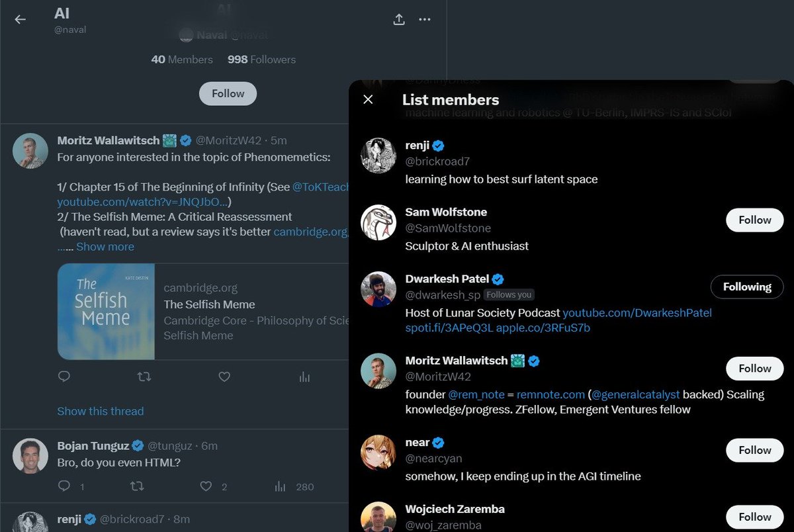Open near's anime avatar
794x532 pixels.
click(x=378, y=453)
